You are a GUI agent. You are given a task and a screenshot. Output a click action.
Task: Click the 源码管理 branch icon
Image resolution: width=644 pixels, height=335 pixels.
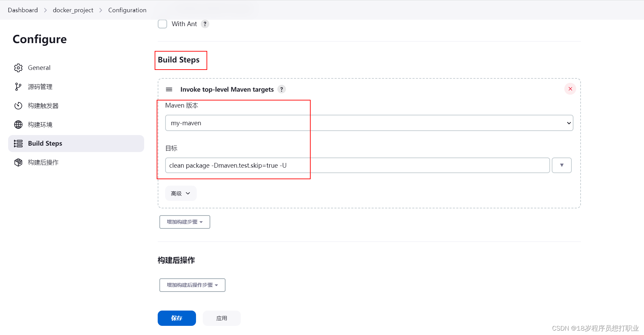coord(18,87)
